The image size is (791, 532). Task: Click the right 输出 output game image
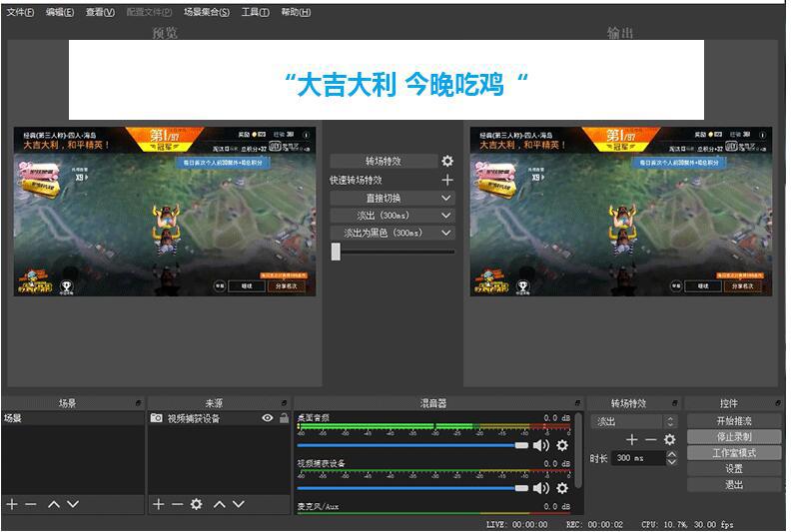point(621,212)
